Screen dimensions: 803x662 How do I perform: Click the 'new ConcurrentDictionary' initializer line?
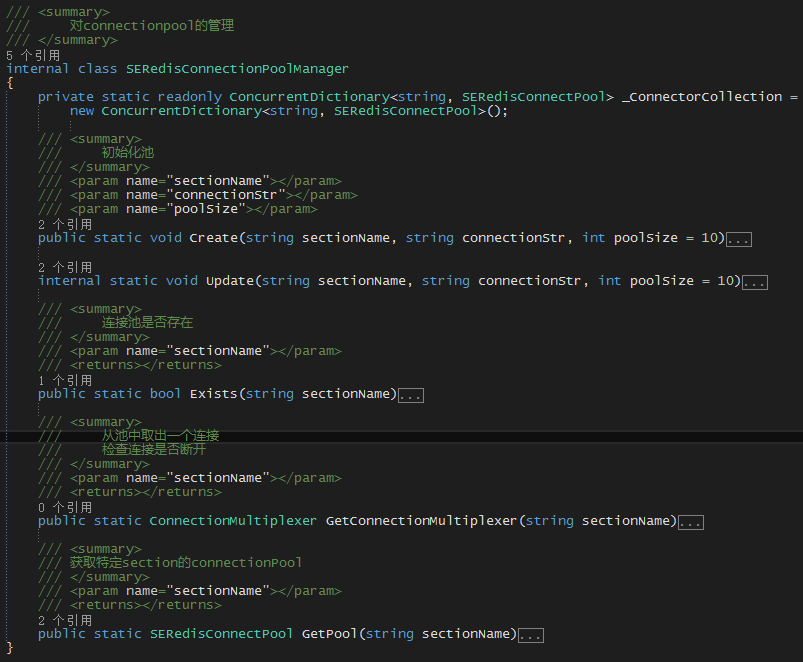[x=289, y=111]
